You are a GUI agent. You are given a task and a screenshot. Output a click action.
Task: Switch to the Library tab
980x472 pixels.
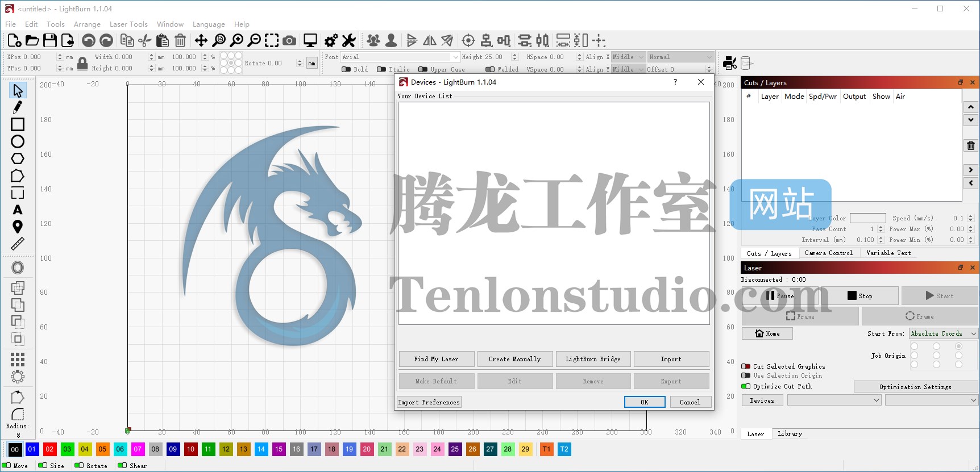pos(790,433)
